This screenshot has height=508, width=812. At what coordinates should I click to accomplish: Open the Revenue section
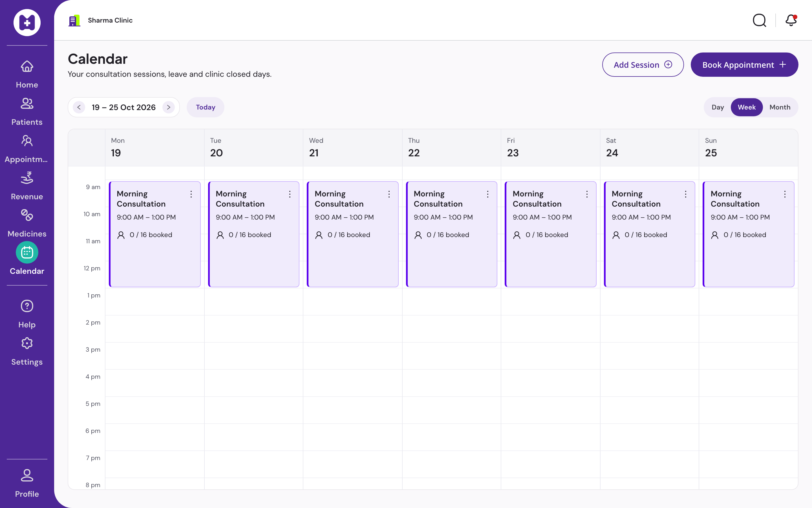point(27,186)
